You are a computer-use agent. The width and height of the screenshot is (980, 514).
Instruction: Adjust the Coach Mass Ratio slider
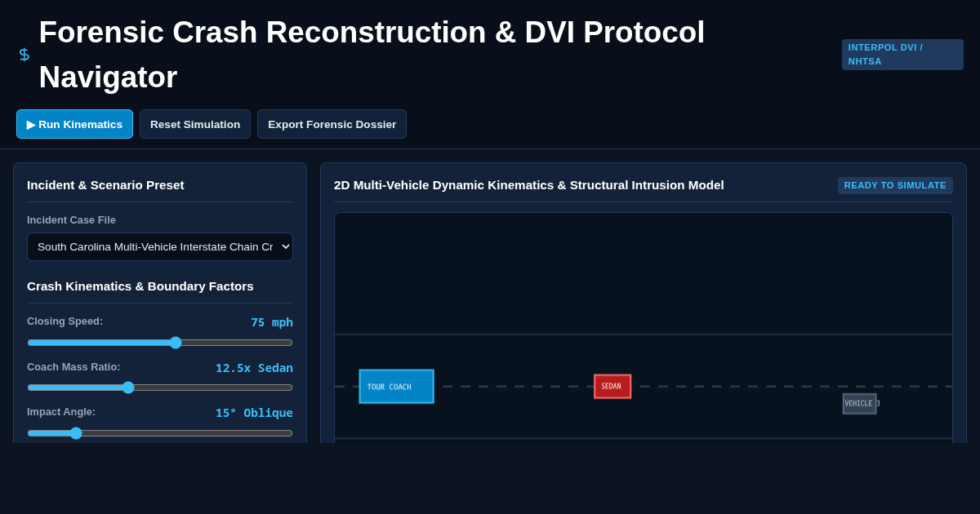coord(160,388)
